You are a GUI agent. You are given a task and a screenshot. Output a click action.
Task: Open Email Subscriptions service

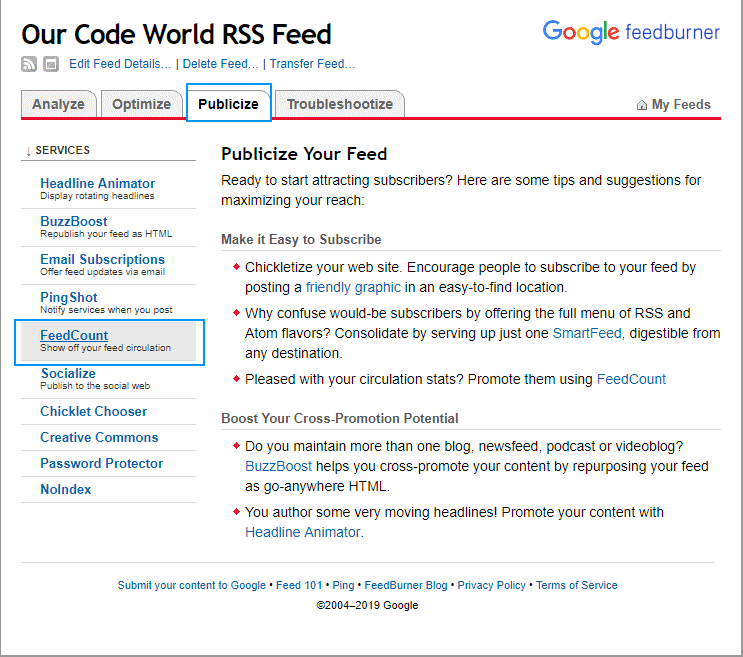pyautogui.click(x=102, y=259)
